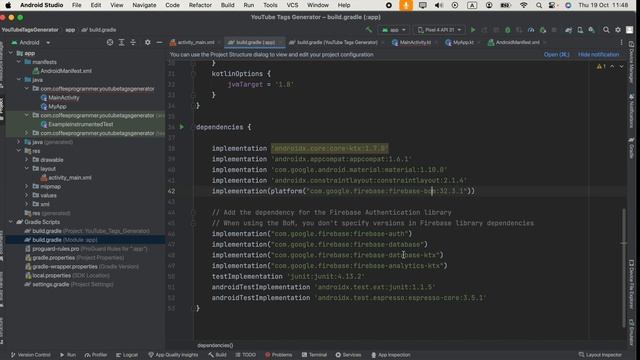
Task: Expand all in Project panel toolbar
Action: click(x=121, y=42)
